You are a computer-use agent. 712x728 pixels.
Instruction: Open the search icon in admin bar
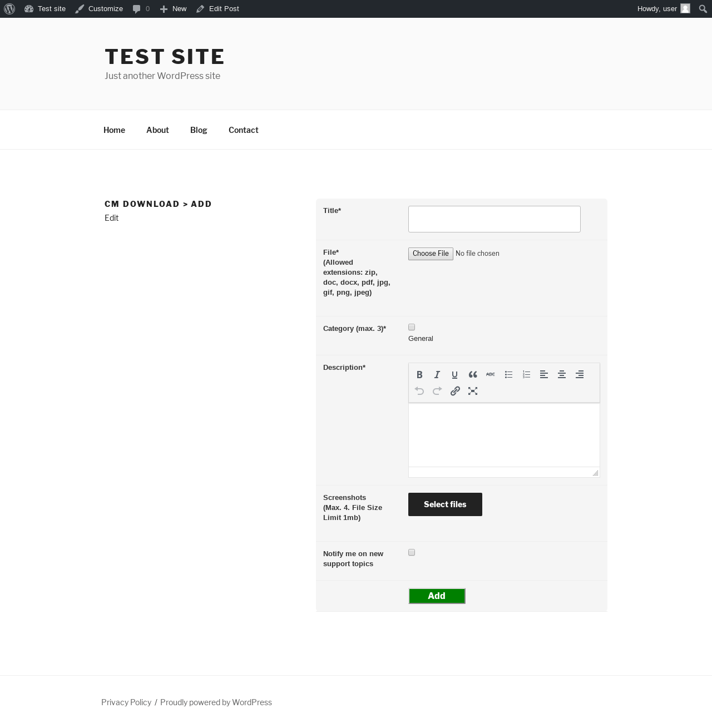click(x=703, y=9)
